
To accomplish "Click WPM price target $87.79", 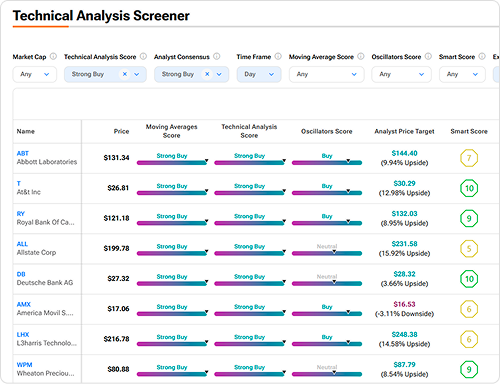I will [x=404, y=365].
